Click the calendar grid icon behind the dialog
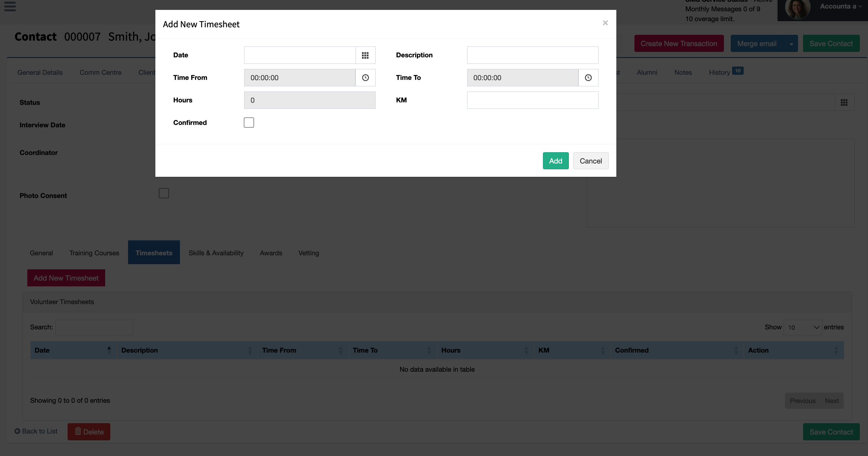 [844, 102]
